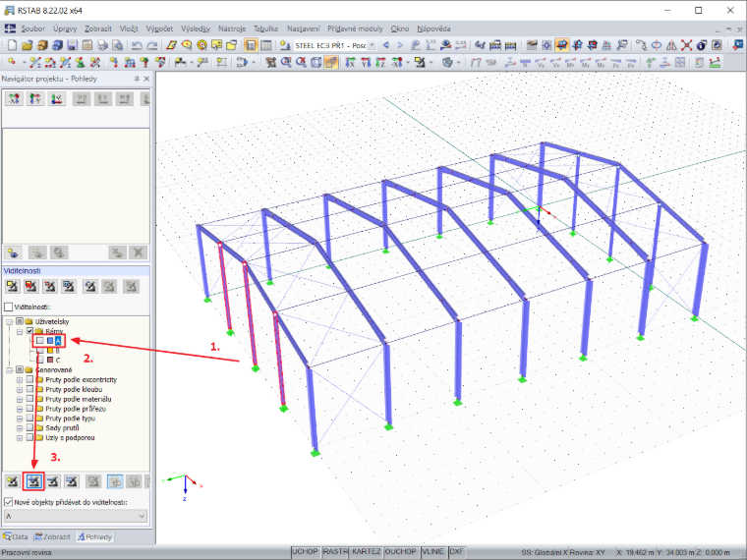This screenshot has width=747, height=560.
Task: Collapse the Generované tree node
Action: point(9,370)
